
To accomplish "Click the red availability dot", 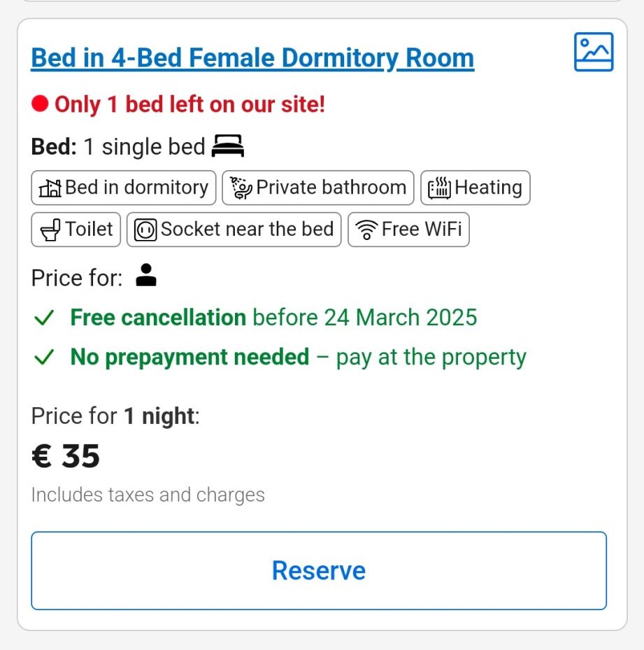I will click(40, 105).
